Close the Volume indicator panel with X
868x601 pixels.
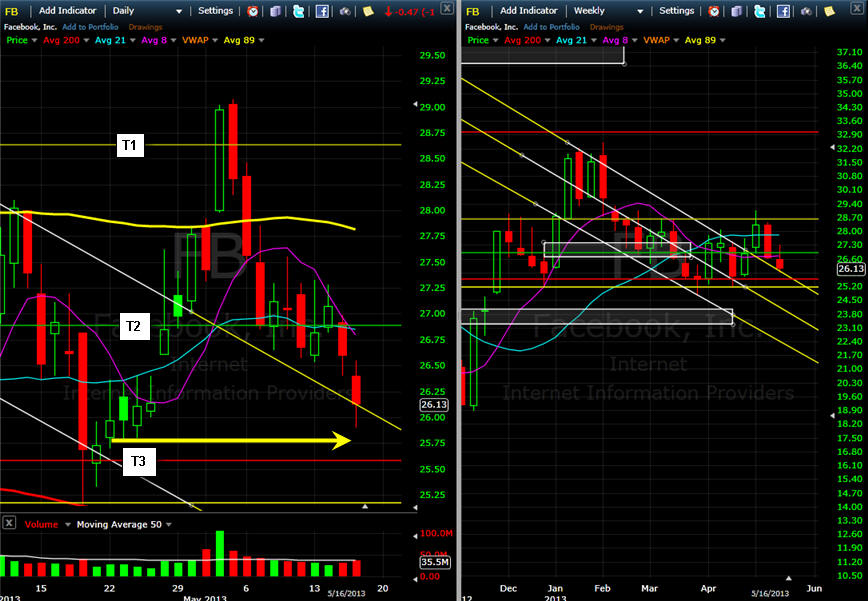(9, 523)
